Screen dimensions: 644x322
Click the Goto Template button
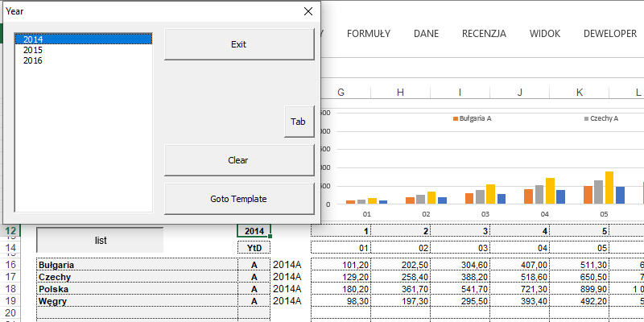tap(239, 198)
